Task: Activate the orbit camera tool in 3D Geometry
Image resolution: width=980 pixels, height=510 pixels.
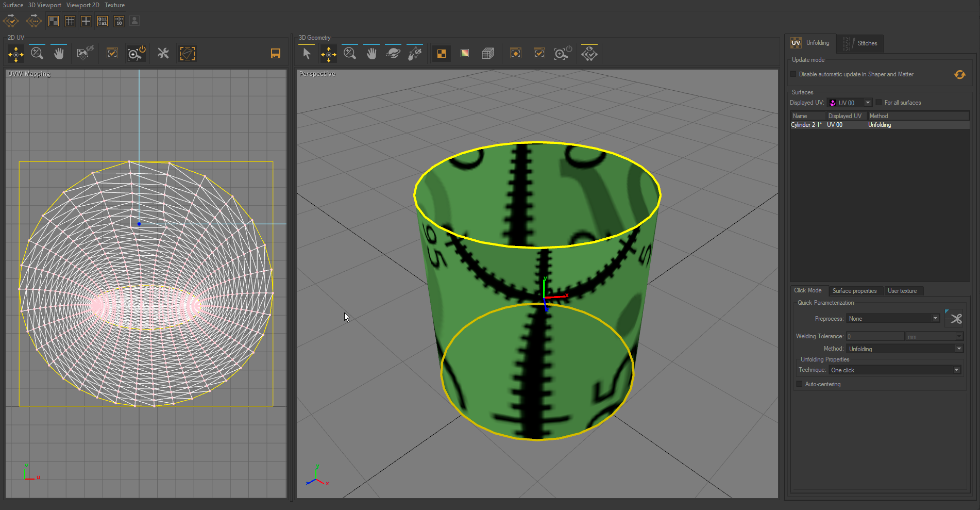Action: [x=393, y=53]
